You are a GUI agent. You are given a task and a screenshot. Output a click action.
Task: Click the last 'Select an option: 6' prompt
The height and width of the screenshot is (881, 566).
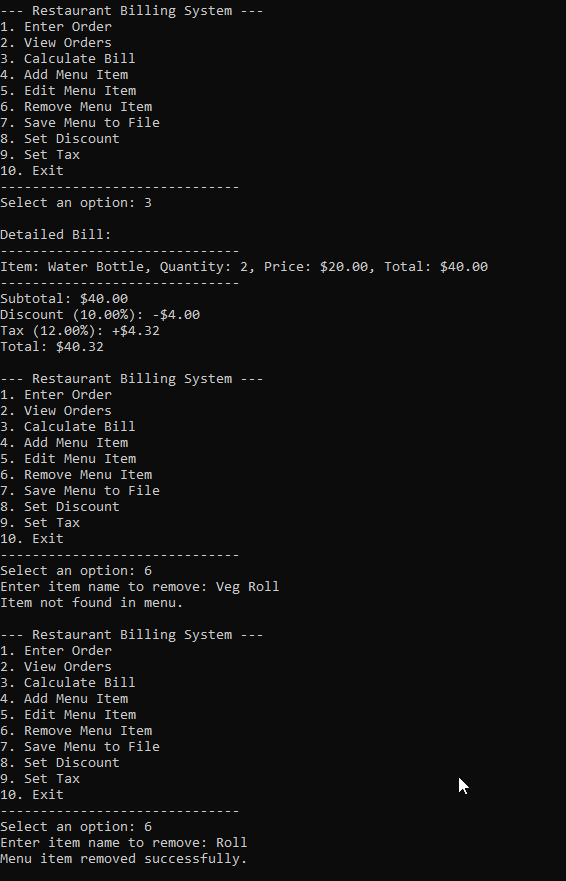[76, 827]
